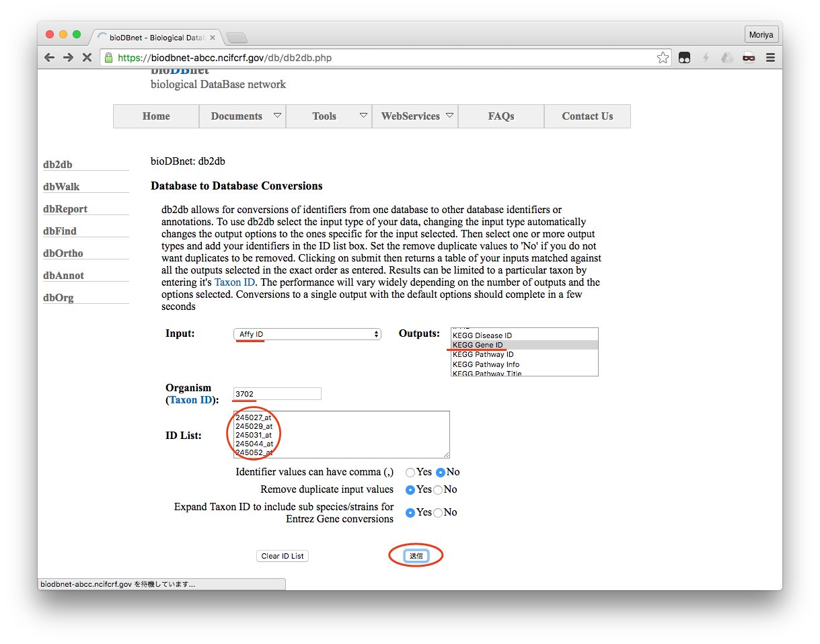
Task: Bookmark this page with the star icon
Action: [663, 58]
